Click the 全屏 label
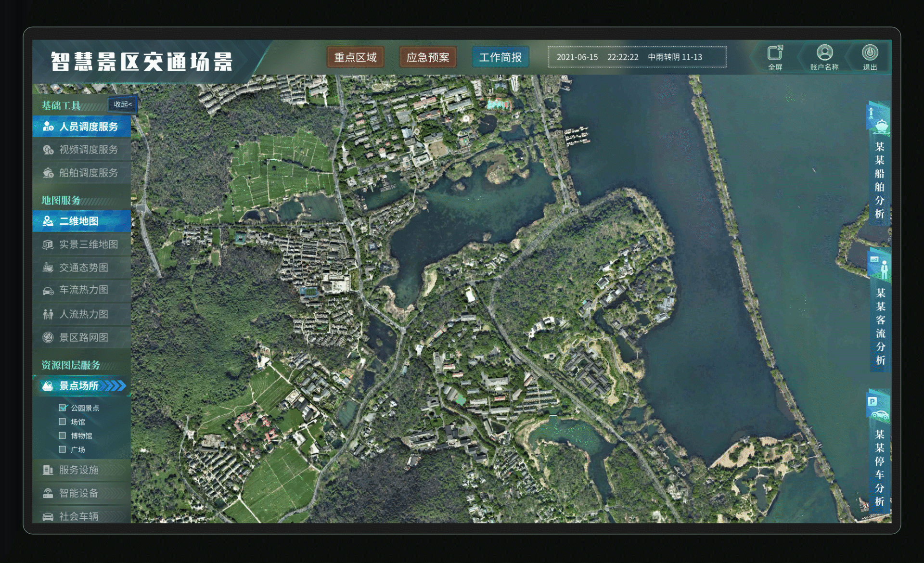Screen dimensions: 924x563 click(775, 67)
